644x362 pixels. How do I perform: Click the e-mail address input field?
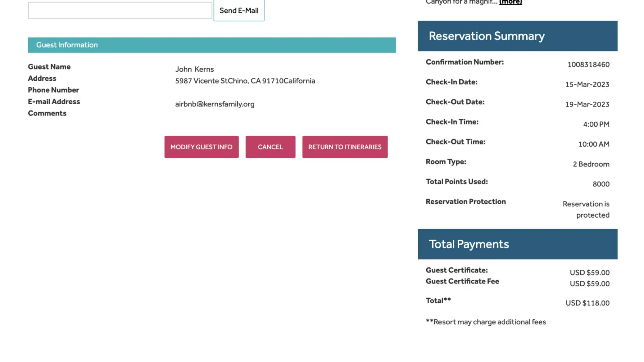[x=120, y=10]
